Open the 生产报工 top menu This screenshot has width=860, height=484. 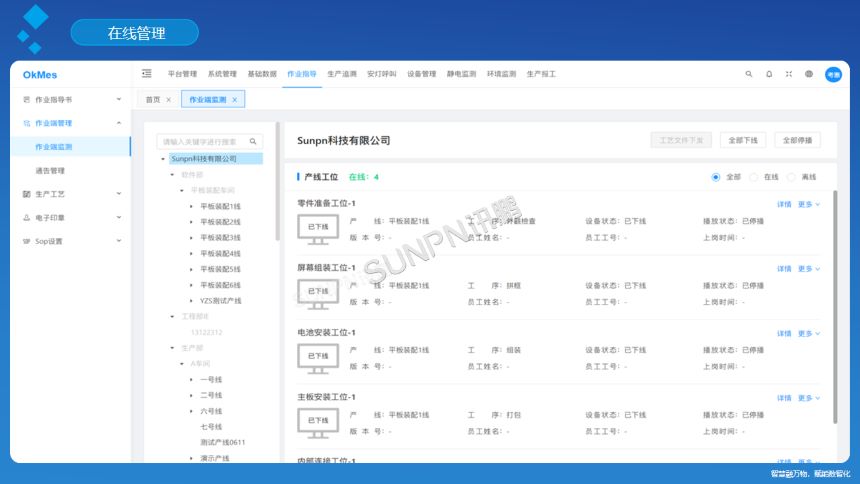tap(541, 74)
